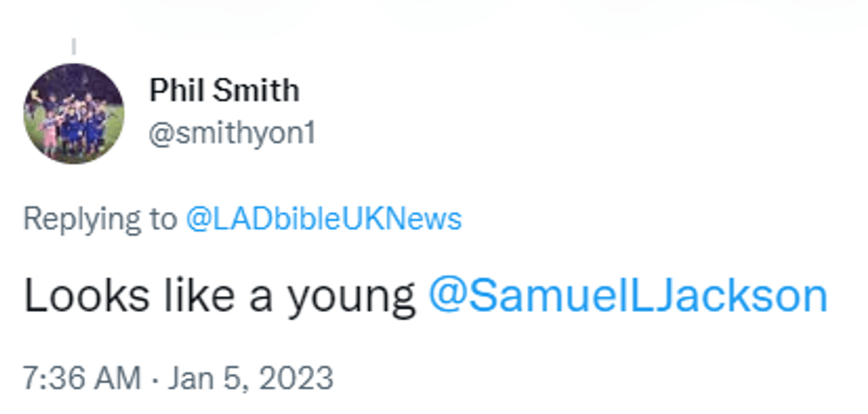Click the dot separator between time and date
The image size is (868, 414).
tap(155, 378)
